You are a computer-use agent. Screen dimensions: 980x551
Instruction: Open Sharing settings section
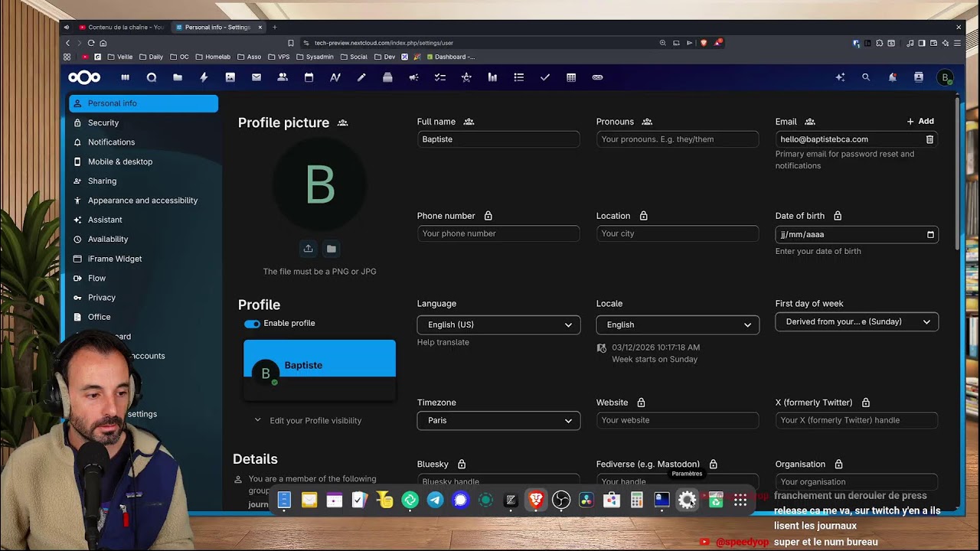[x=144, y=181]
